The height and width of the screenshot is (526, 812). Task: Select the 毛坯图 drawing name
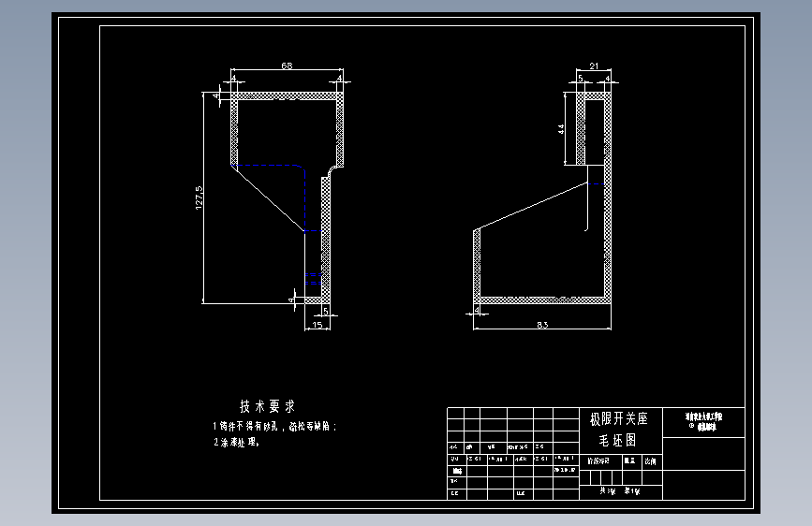[618, 440]
